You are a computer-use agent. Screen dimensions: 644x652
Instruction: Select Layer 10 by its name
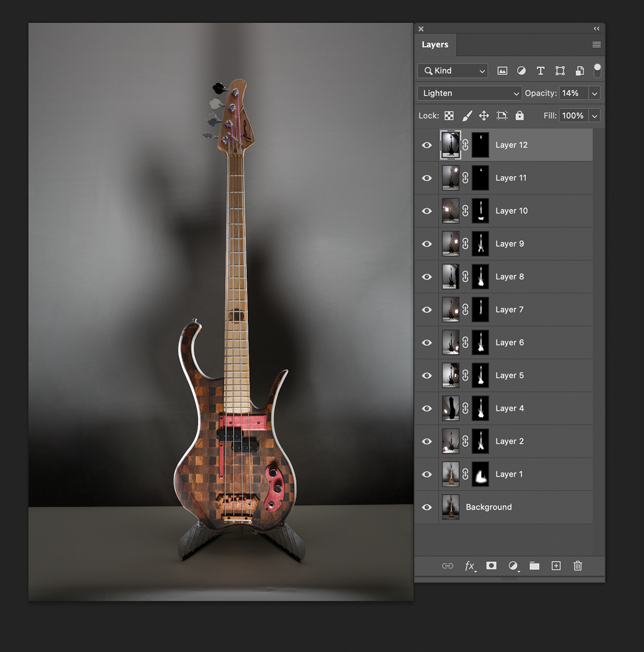(511, 211)
